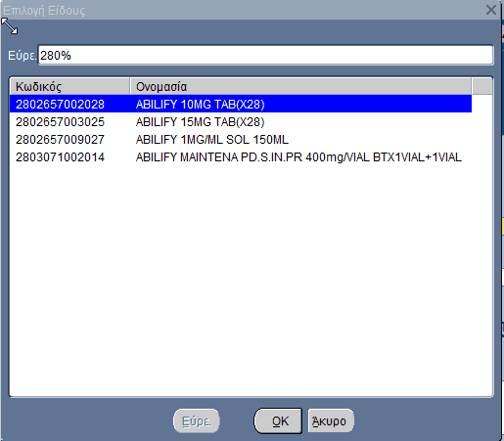This screenshot has height=441, width=504.
Task: Click code 2802657002028 cell
Action: pyautogui.click(x=60, y=105)
